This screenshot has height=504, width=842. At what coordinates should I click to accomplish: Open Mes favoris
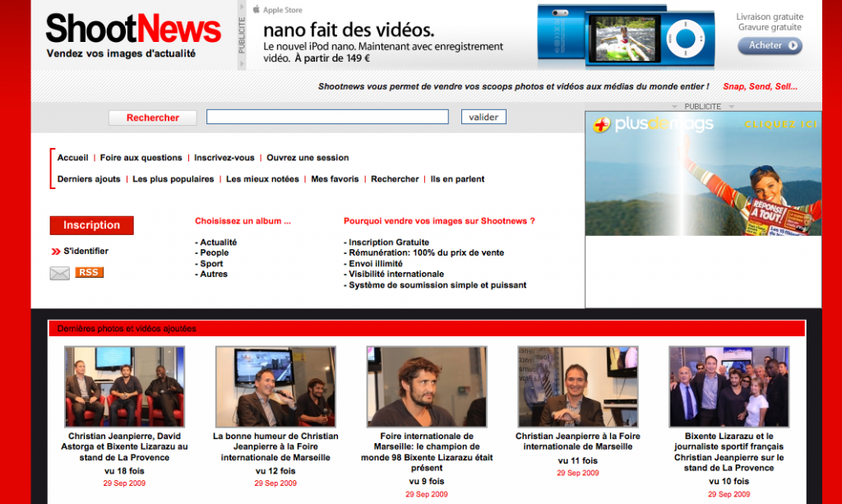(x=335, y=179)
